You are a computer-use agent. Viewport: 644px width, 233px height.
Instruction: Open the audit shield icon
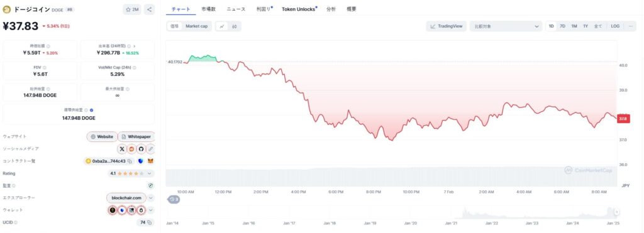[151, 186]
